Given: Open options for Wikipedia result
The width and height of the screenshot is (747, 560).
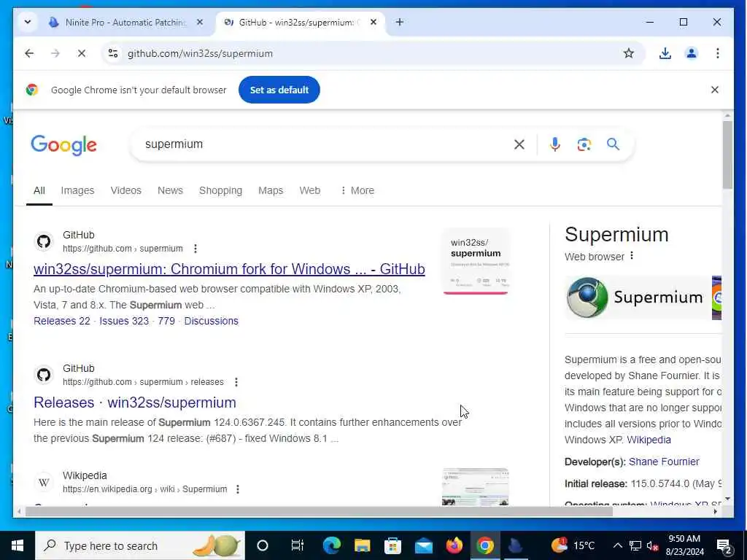Looking at the screenshot, I should (x=238, y=489).
